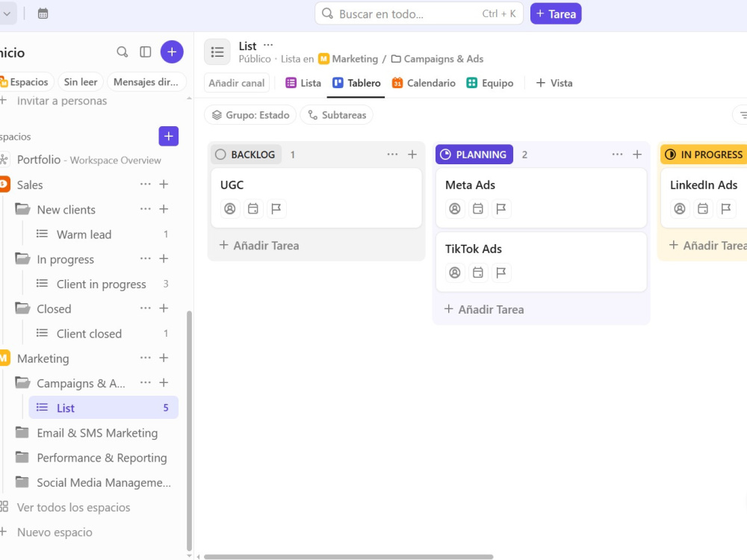
Task: Set a due date on LinkedIn Ads card
Action: 703,208
